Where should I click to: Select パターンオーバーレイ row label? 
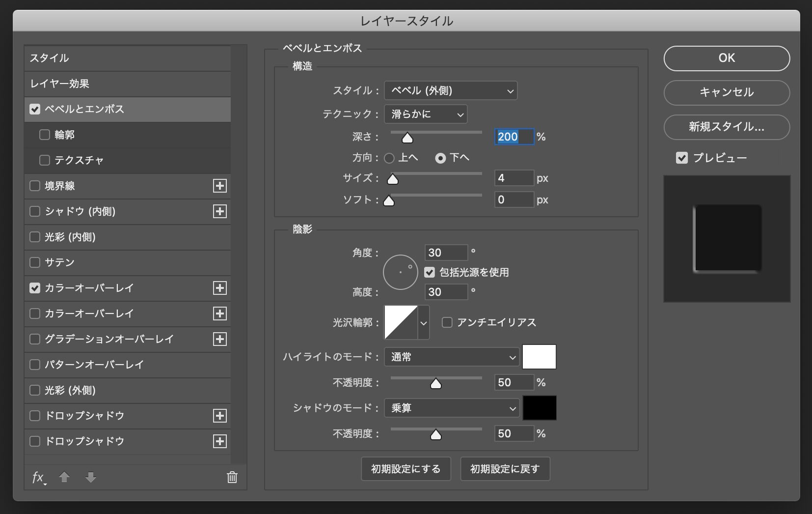[94, 365]
